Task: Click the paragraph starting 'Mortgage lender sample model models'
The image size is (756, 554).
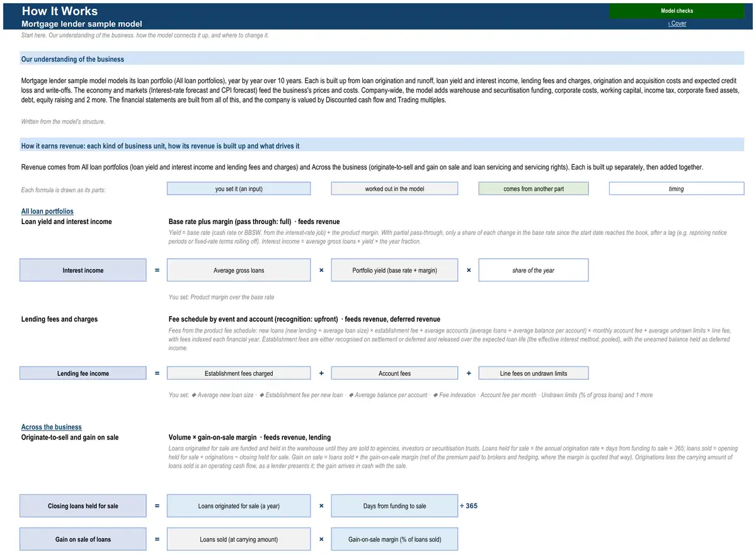Action: 380,90
